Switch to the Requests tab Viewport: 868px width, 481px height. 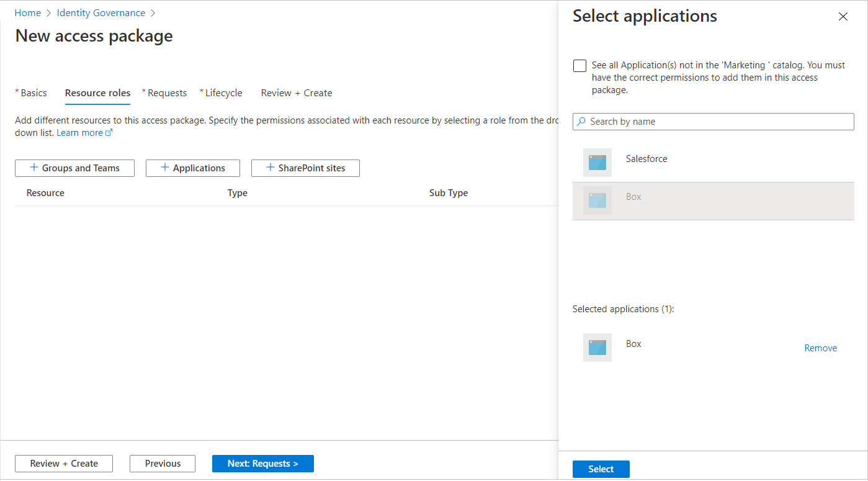[x=167, y=93]
